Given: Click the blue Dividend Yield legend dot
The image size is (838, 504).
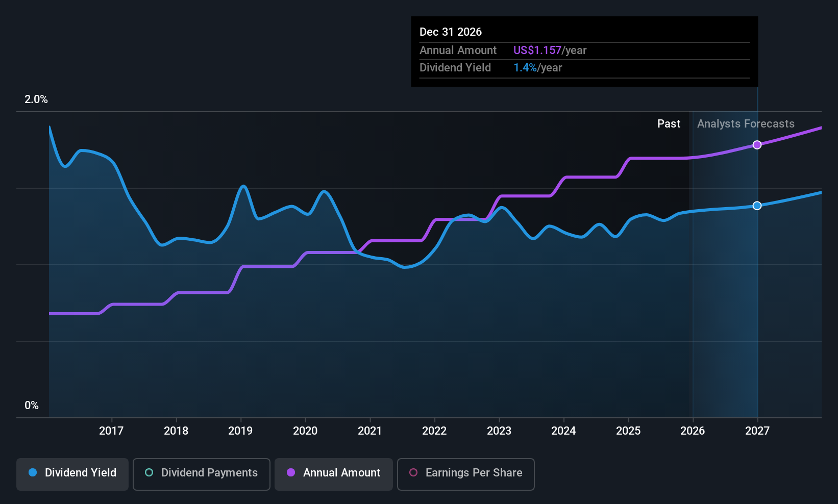Looking at the screenshot, I should point(33,473).
